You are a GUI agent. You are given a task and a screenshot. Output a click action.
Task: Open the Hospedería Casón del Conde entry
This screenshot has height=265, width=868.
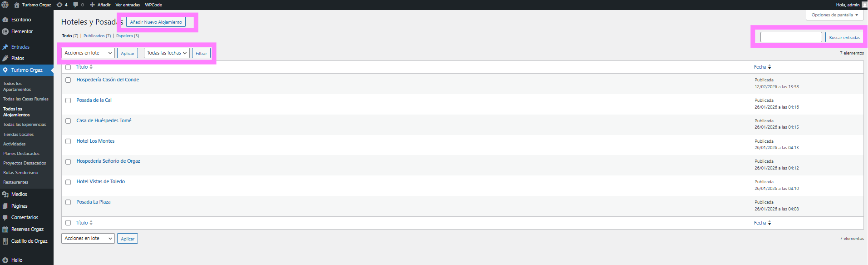coord(108,80)
